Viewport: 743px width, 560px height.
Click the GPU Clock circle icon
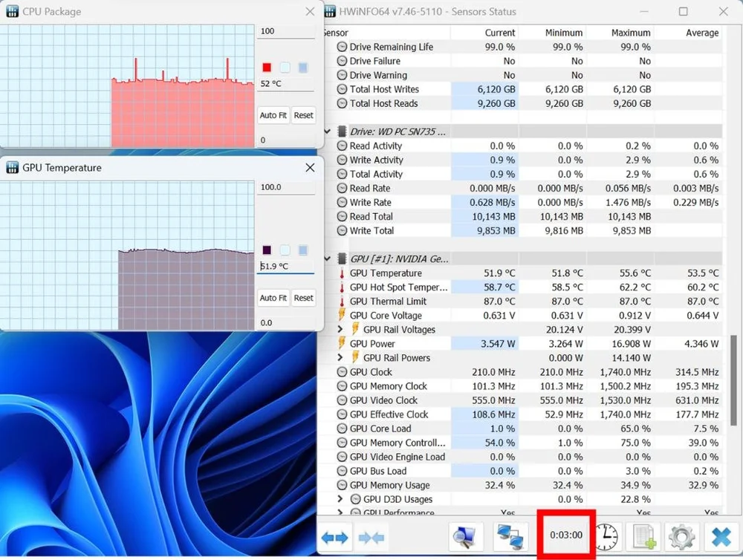[342, 372]
